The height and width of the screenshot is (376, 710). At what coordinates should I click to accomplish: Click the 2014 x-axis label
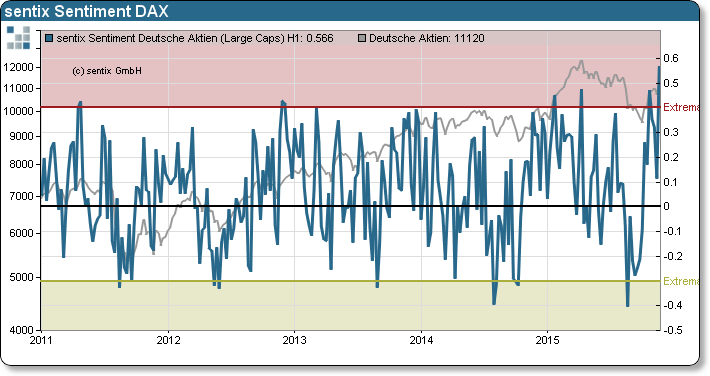click(x=421, y=340)
